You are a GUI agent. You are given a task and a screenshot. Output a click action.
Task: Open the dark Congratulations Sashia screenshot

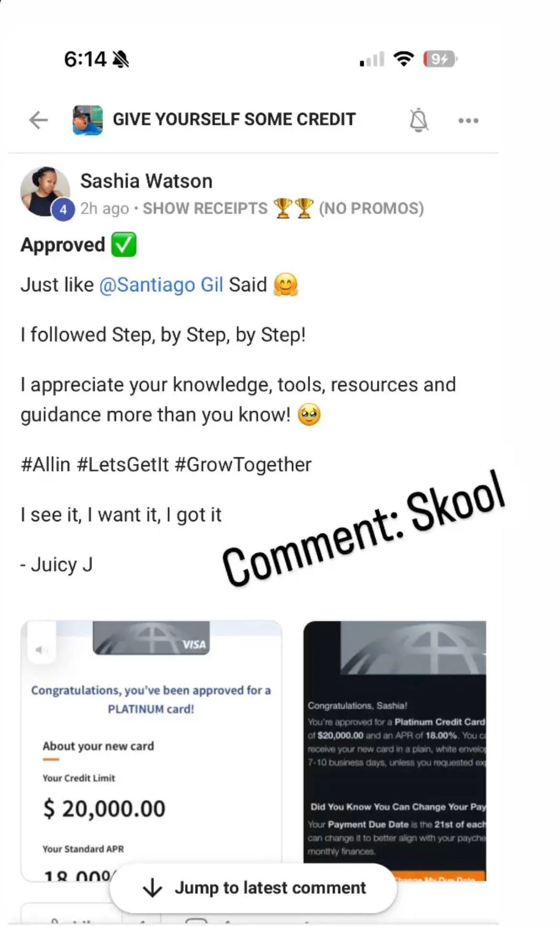[x=395, y=751]
